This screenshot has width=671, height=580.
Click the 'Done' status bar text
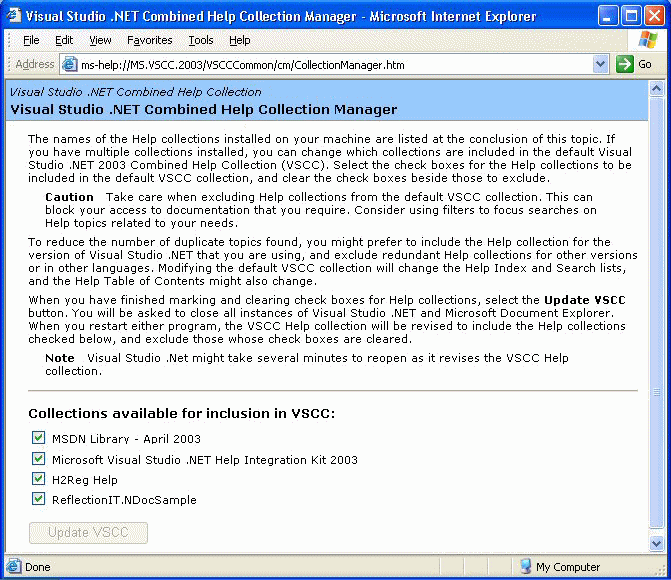click(x=38, y=567)
